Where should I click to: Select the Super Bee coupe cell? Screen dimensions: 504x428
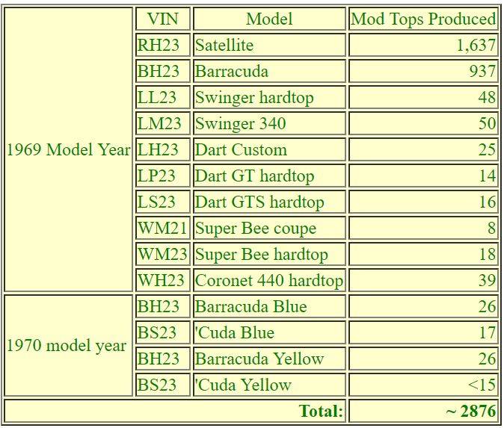point(269,228)
